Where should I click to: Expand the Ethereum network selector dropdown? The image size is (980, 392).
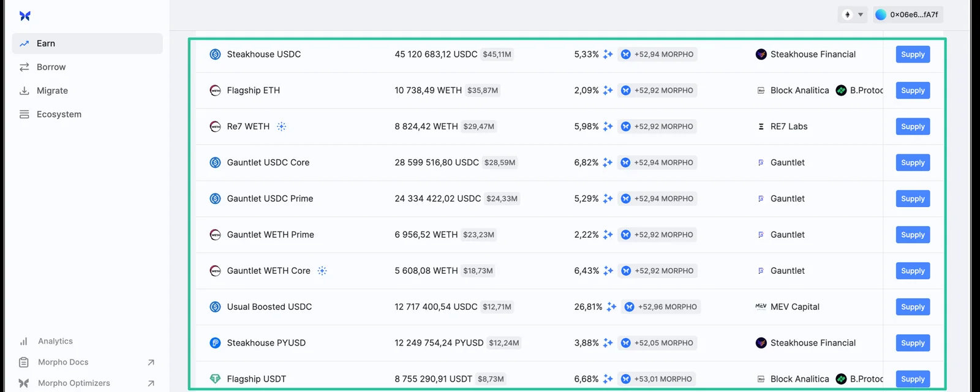853,15
